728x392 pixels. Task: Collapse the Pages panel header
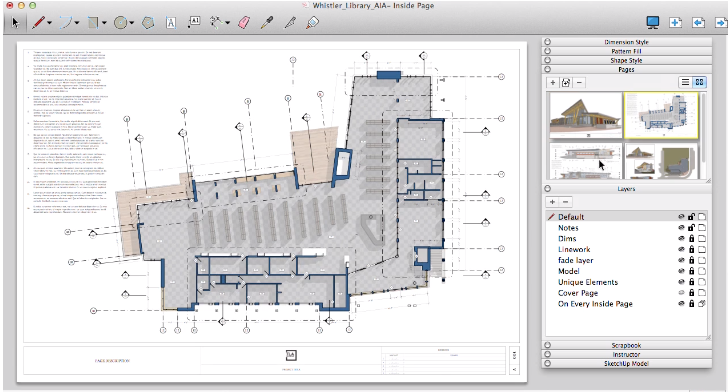[x=626, y=69]
